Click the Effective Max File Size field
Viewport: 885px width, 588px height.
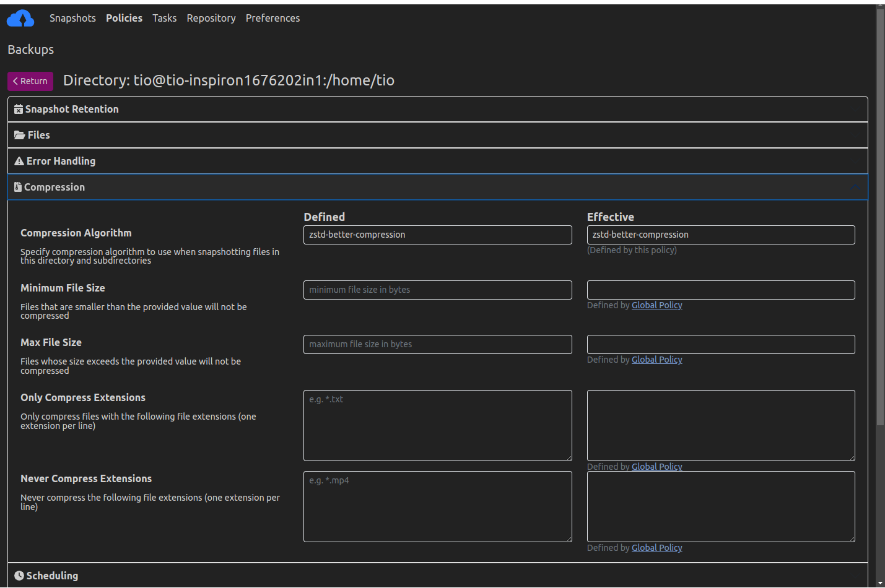[x=721, y=344]
